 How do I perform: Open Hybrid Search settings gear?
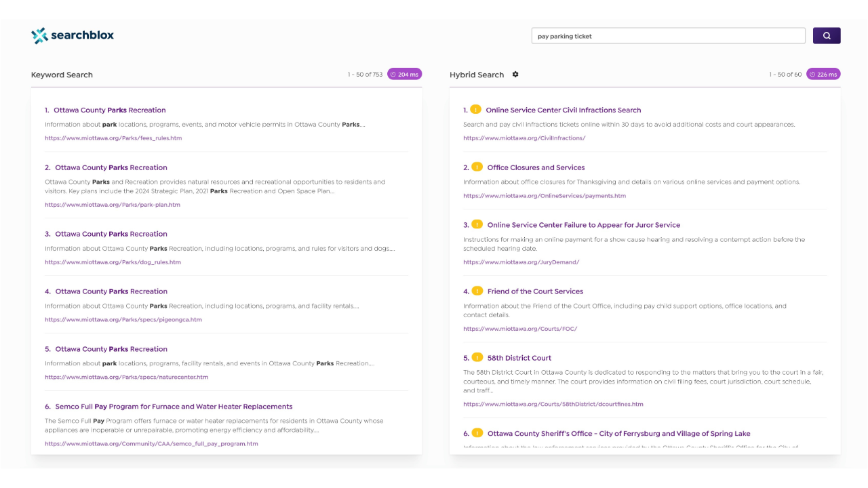pos(515,75)
